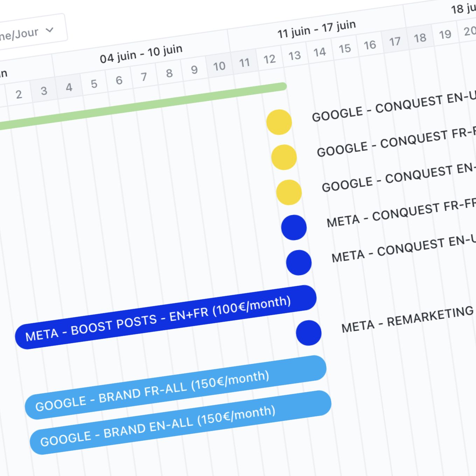Click day 3 in the timeline header
The height and width of the screenshot is (476, 476).
[44, 91]
